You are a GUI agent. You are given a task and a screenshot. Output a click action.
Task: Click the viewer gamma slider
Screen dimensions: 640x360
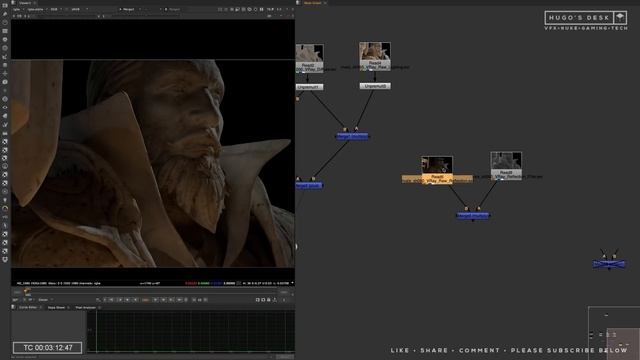143,16
